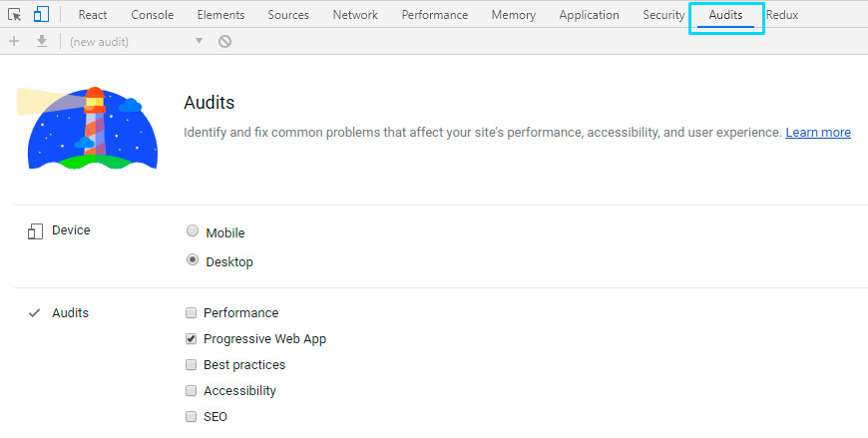The width and height of the screenshot is (868, 438).
Task: Check the Accessibility audit checkbox
Action: click(192, 391)
